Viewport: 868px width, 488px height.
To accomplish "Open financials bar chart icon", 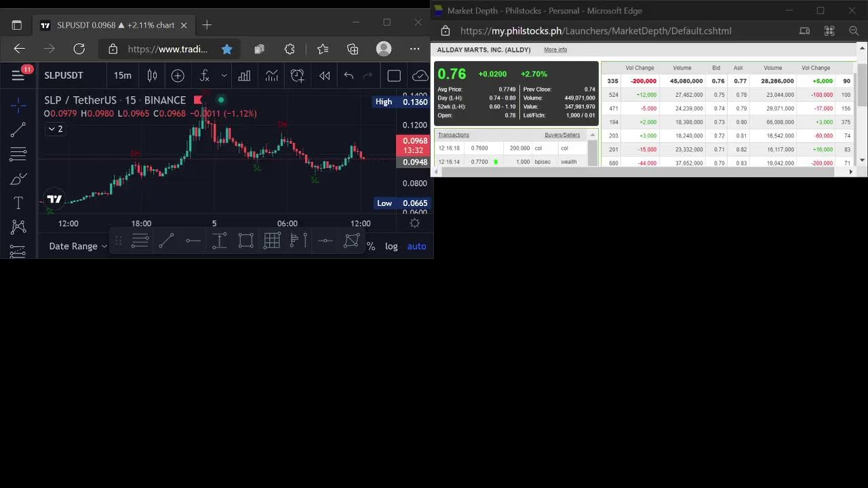I will tap(244, 75).
